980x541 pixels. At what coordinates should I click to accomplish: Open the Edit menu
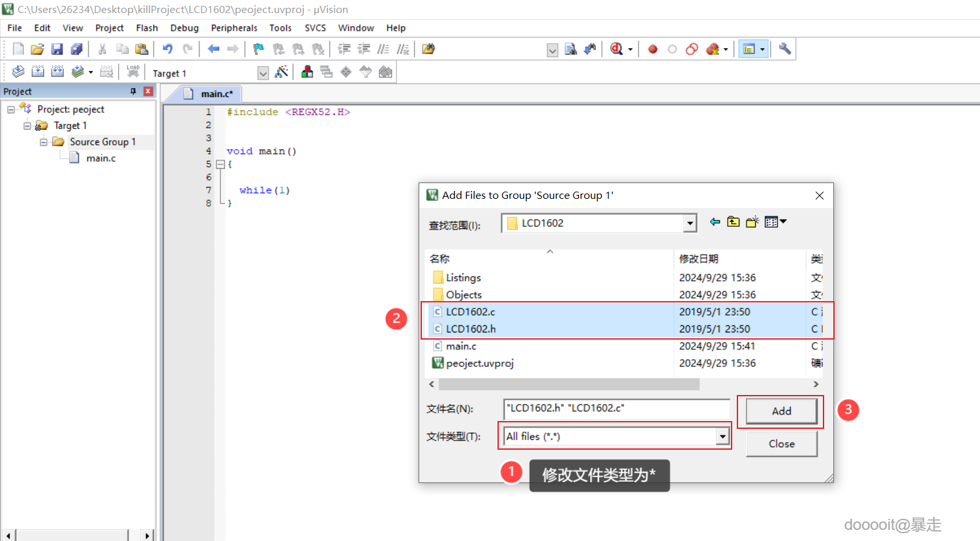42,28
